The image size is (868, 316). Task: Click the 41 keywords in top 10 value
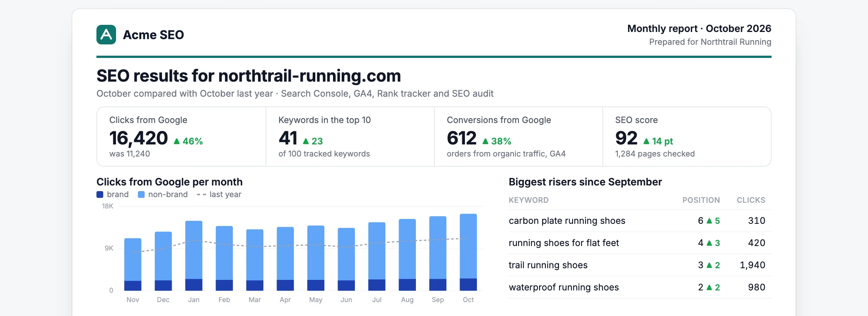(288, 138)
